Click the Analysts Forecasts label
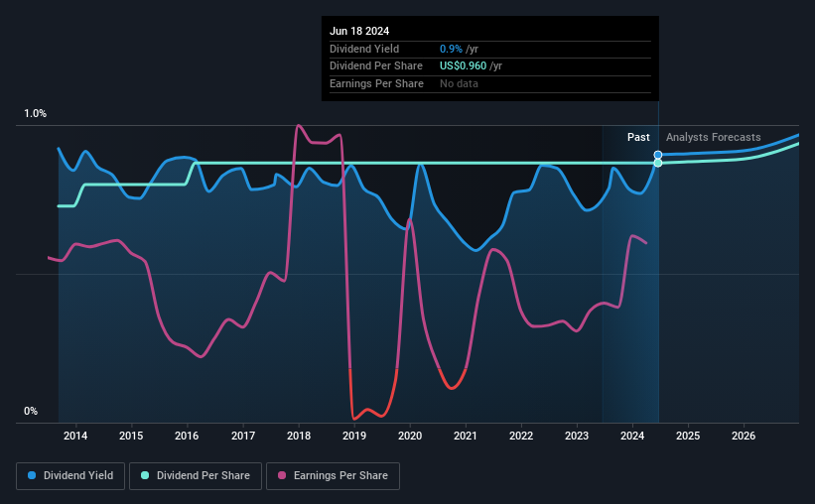815x504 pixels. pyautogui.click(x=713, y=137)
